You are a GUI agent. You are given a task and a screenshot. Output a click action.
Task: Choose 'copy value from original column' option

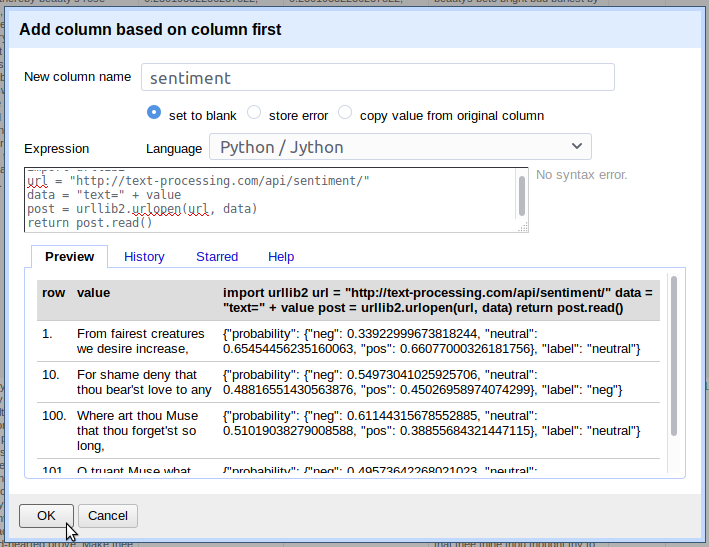tap(345, 114)
